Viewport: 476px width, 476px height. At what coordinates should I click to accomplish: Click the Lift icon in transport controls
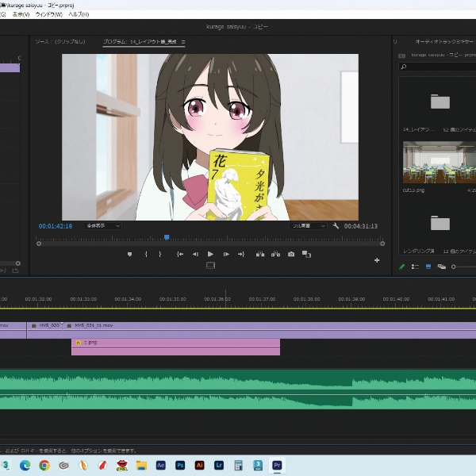tap(260, 254)
